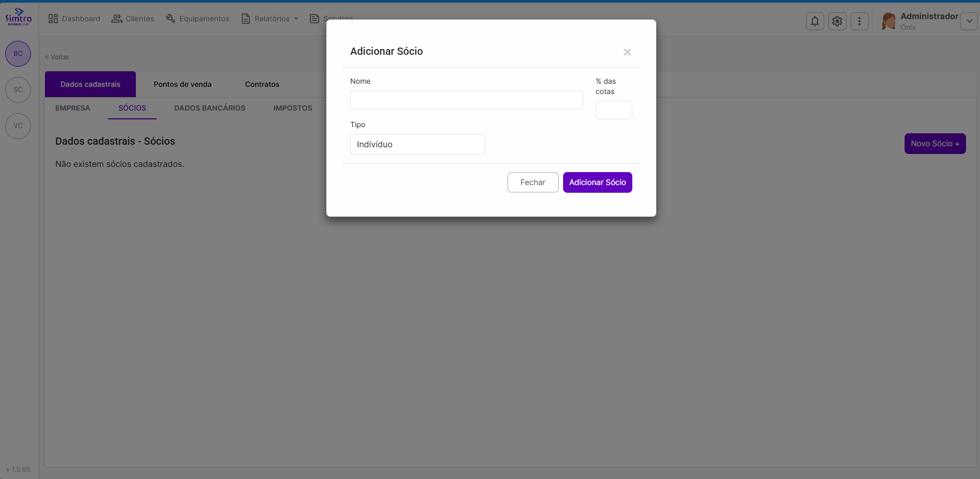Open notifications bell icon
Viewport: 980px width, 479px height.
coord(815,21)
